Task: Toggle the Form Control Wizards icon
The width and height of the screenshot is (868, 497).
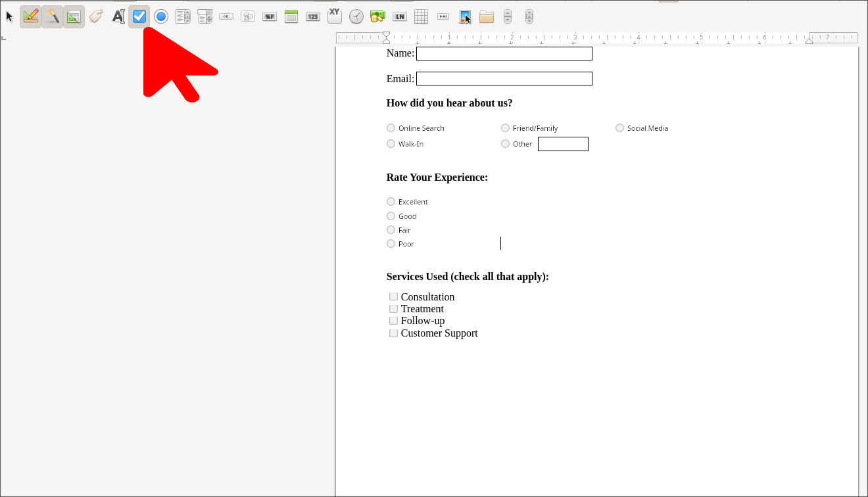Action: 53,16
